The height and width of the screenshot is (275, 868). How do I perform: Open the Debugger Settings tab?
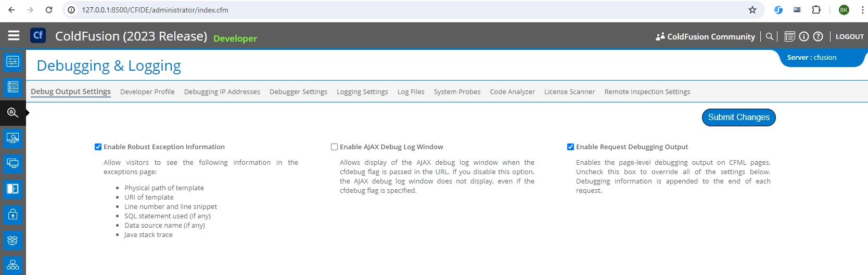298,91
